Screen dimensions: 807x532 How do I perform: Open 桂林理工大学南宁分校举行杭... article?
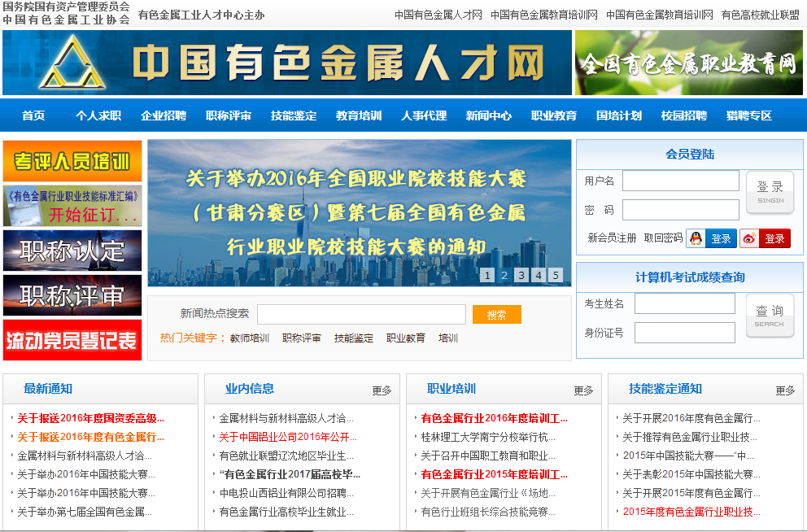[488, 437]
